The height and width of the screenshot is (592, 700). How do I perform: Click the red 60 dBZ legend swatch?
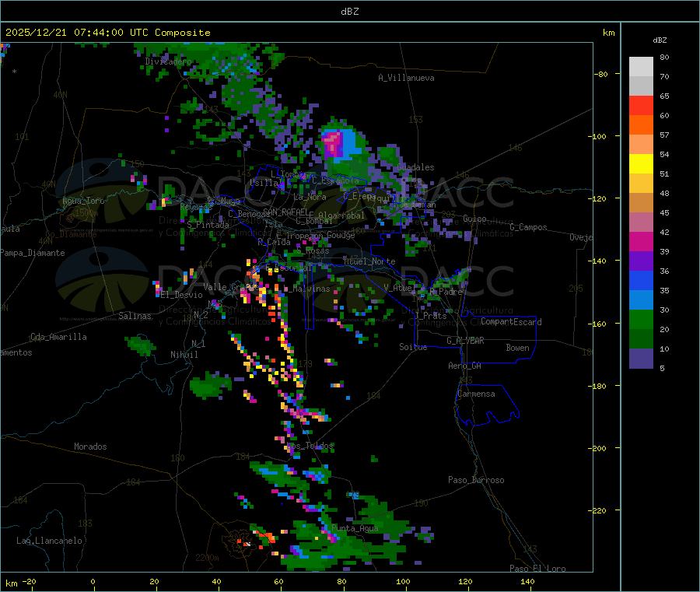click(x=641, y=105)
